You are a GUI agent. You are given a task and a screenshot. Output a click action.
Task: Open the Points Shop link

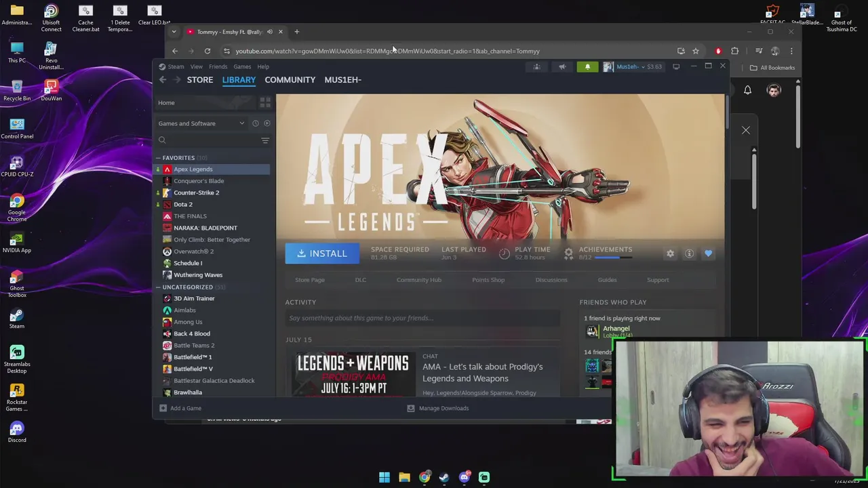coord(488,280)
